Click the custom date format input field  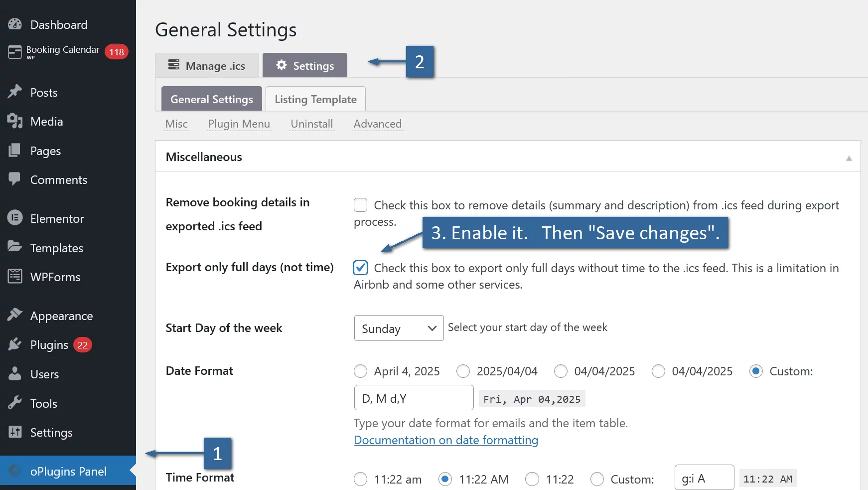414,398
